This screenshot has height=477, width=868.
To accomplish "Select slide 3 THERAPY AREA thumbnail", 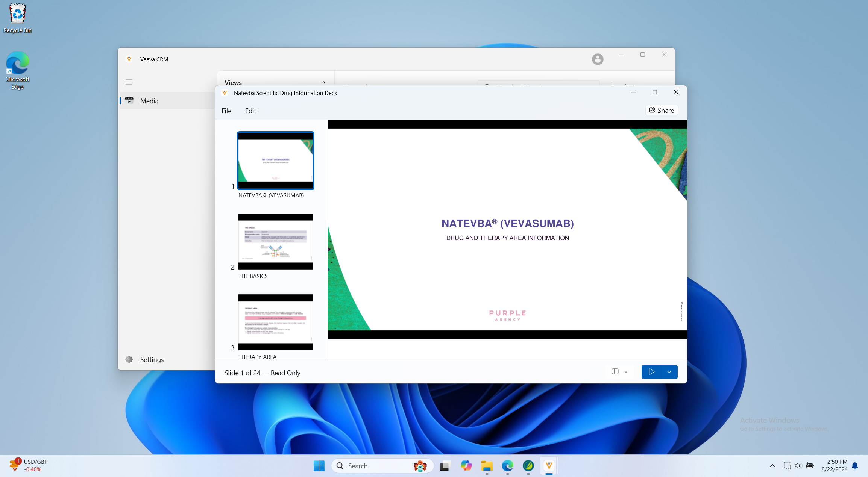I will (275, 322).
